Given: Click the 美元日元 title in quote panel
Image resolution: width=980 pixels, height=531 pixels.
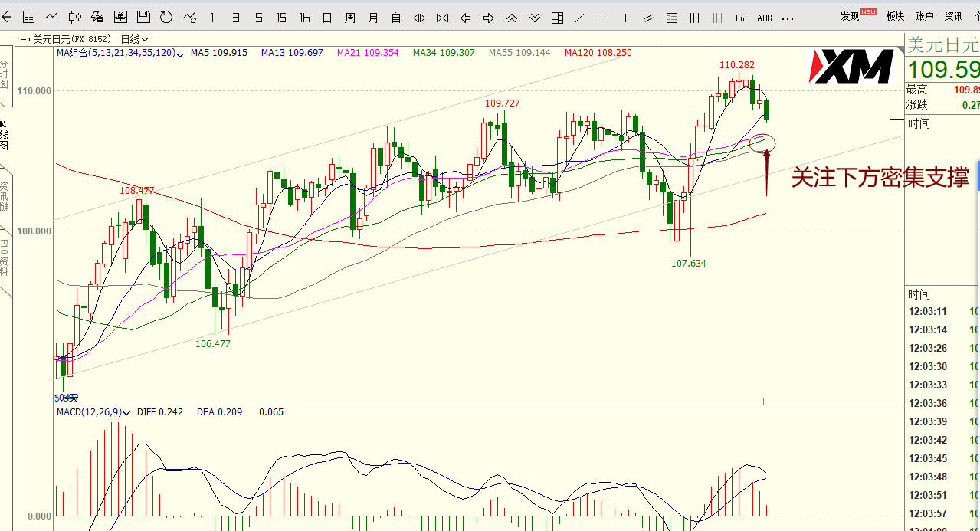Looking at the screenshot, I should [943, 44].
